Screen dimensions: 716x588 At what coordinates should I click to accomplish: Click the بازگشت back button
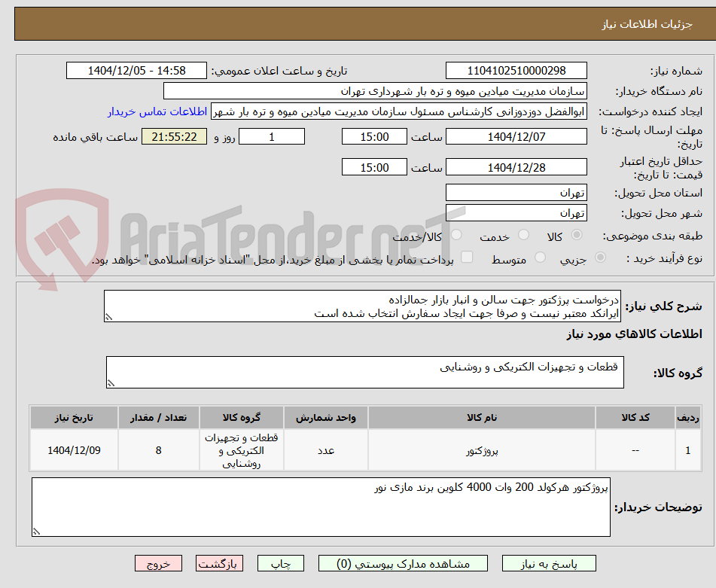[x=219, y=563]
